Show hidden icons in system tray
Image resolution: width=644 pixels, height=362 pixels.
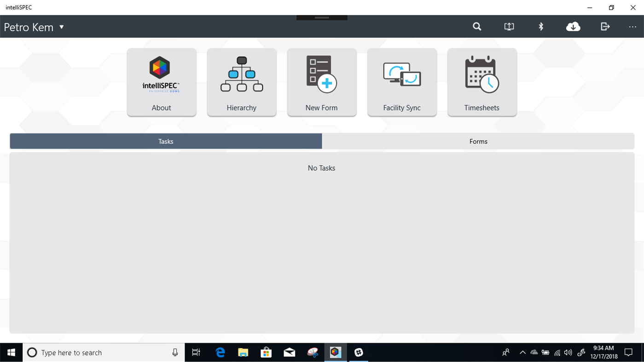tap(522, 352)
